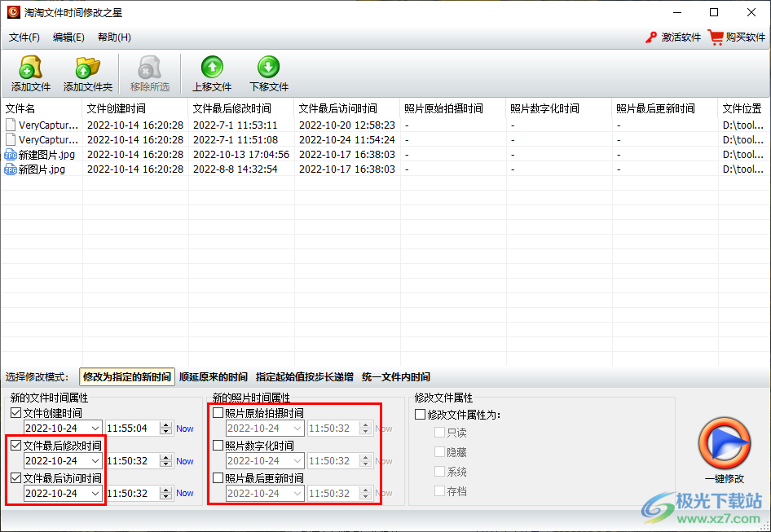Viewport: 771px width, 532px height.
Task: Click the 购买软件 link text
Action: 746,37
